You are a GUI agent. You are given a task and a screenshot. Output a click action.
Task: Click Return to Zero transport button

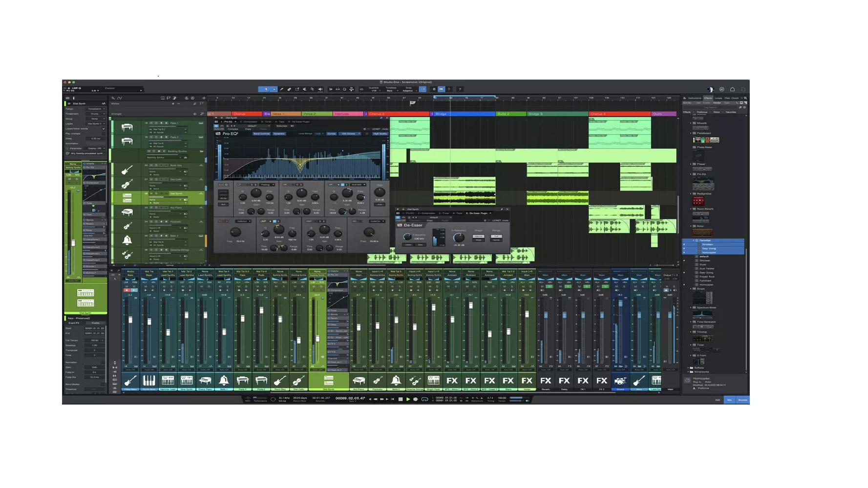click(392, 399)
